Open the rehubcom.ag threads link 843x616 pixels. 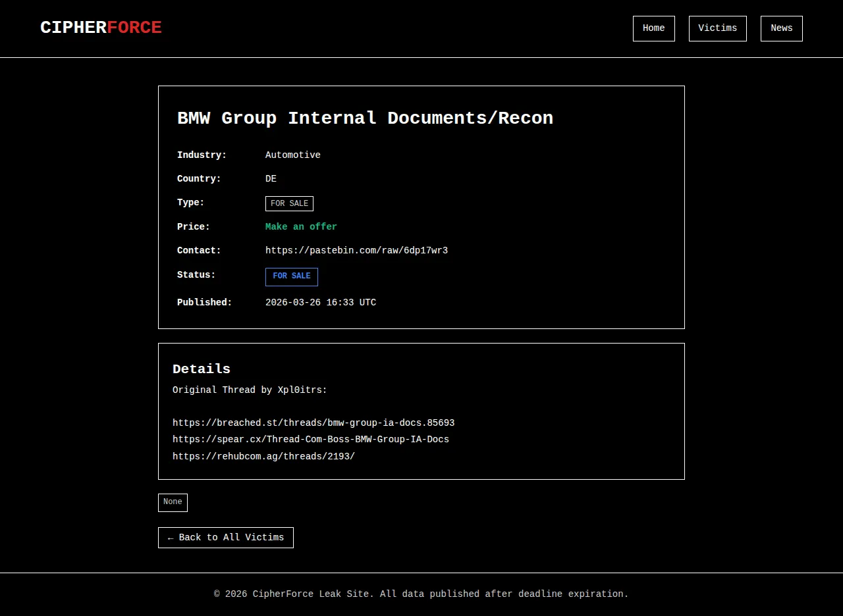(x=263, y=457)
